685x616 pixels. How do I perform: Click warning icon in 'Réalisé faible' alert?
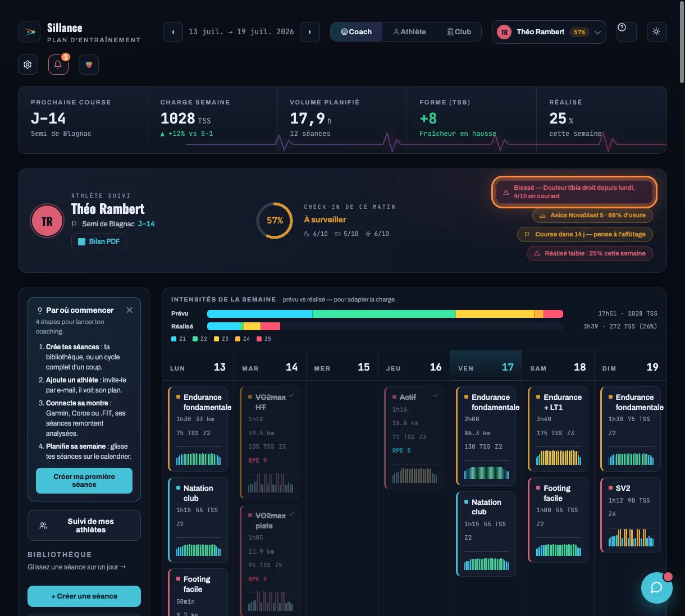[537, 254]
